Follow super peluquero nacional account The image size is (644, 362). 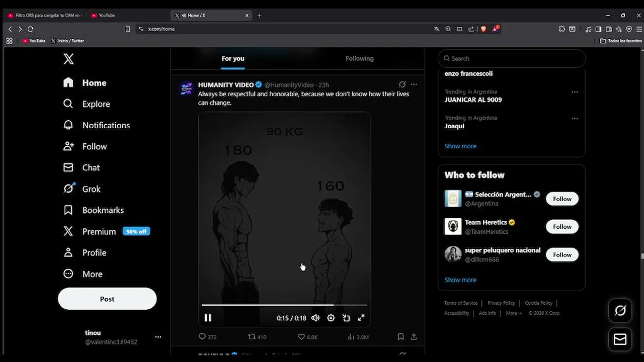click(562, 255)
